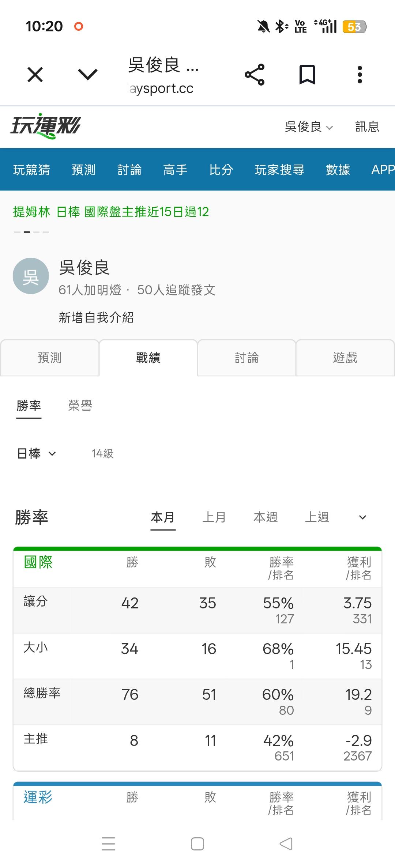Tap the Android back triangle button
Viewport: 395px width, 868px height.
click(286, 844)
